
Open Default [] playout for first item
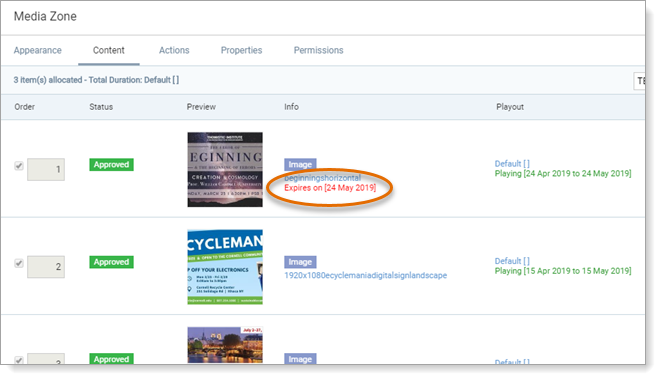point(512,164)
